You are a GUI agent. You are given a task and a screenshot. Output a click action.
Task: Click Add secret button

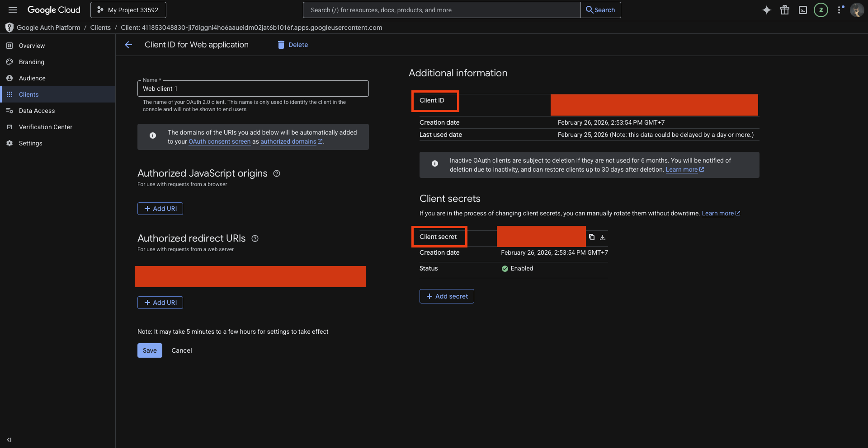click(447, 296)
